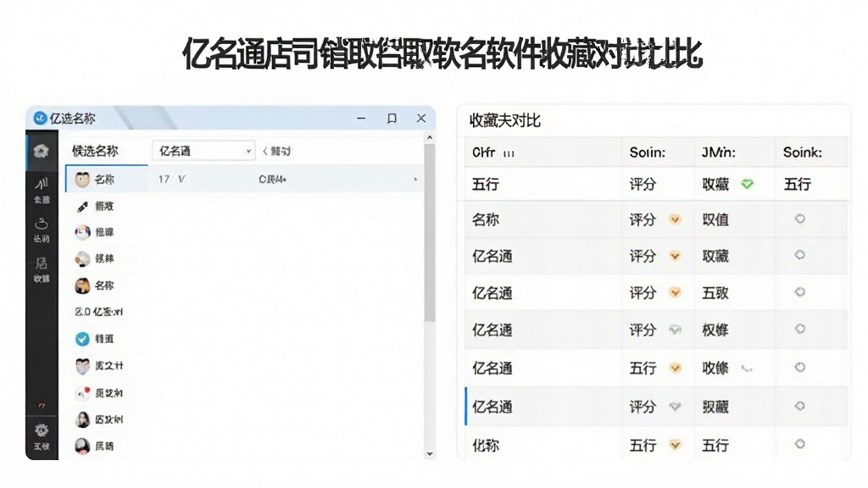Toggle the Soink circle in the 名称 row

[799, 219]
